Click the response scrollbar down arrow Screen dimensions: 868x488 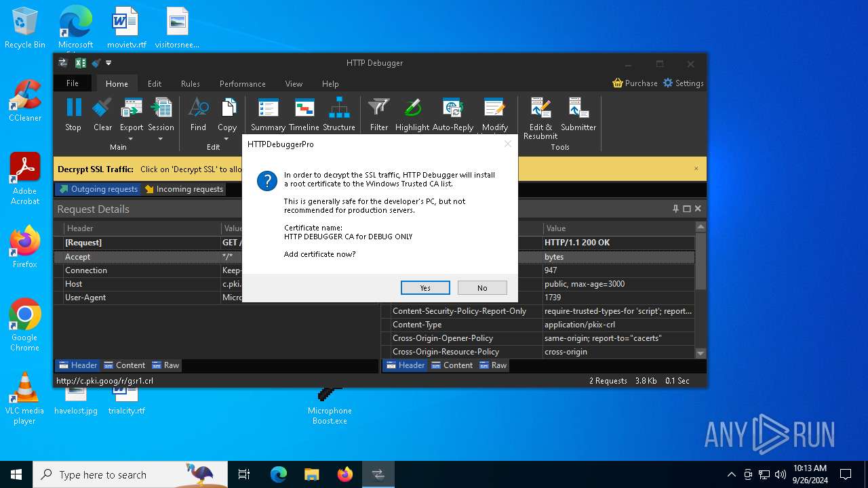tap(701, 353)
